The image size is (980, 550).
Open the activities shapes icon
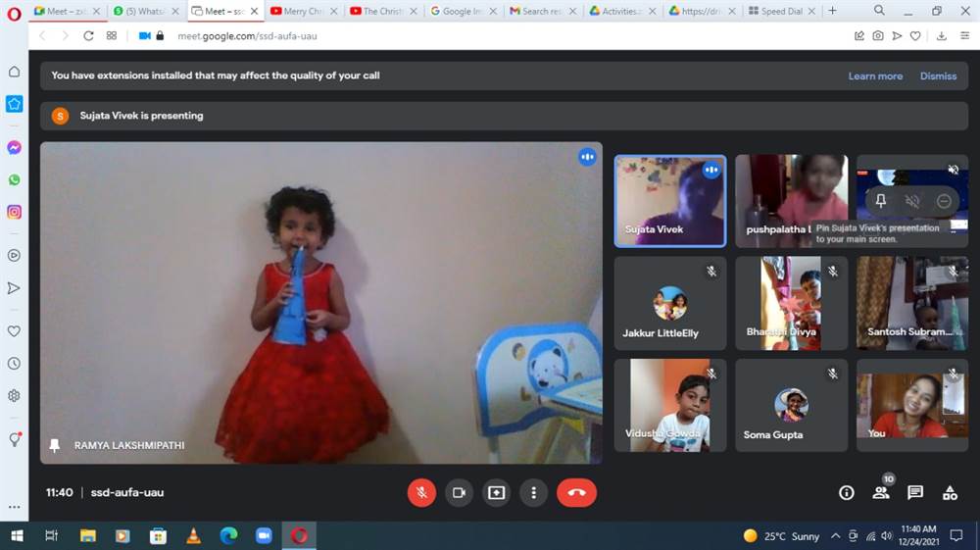(x=950, y=492)
